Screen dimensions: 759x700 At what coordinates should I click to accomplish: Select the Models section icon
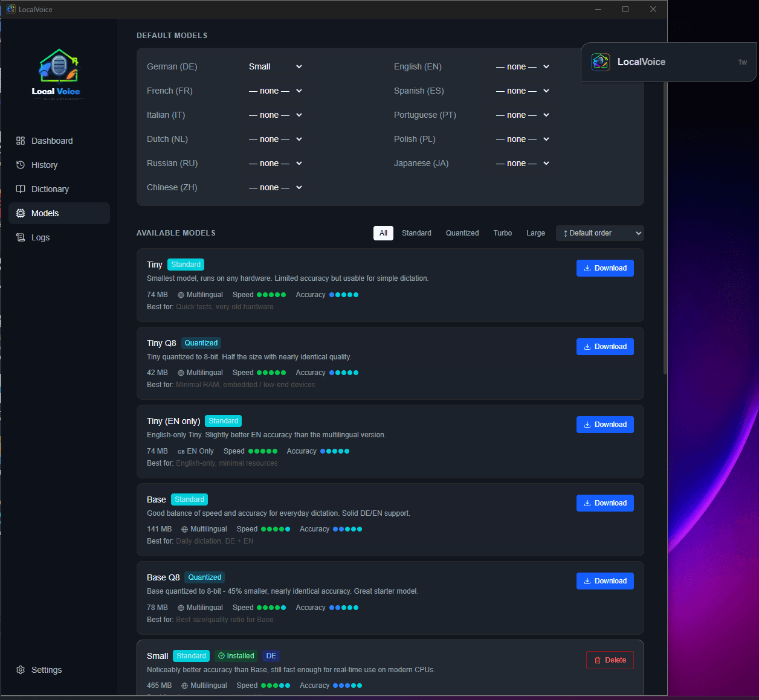click(x=20, y=213)
